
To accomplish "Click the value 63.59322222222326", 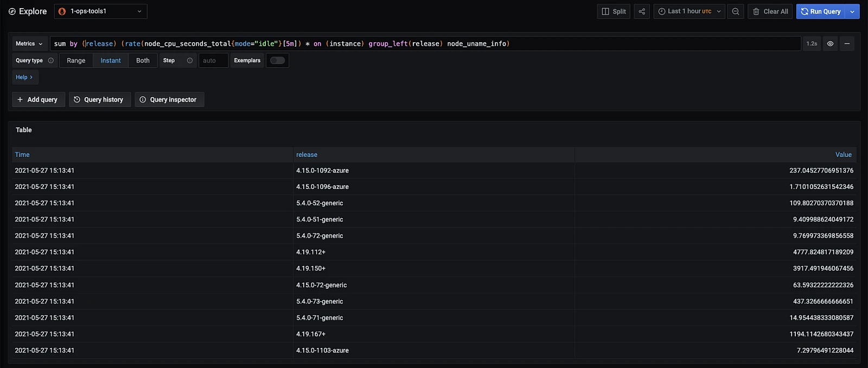I will 823,285.
